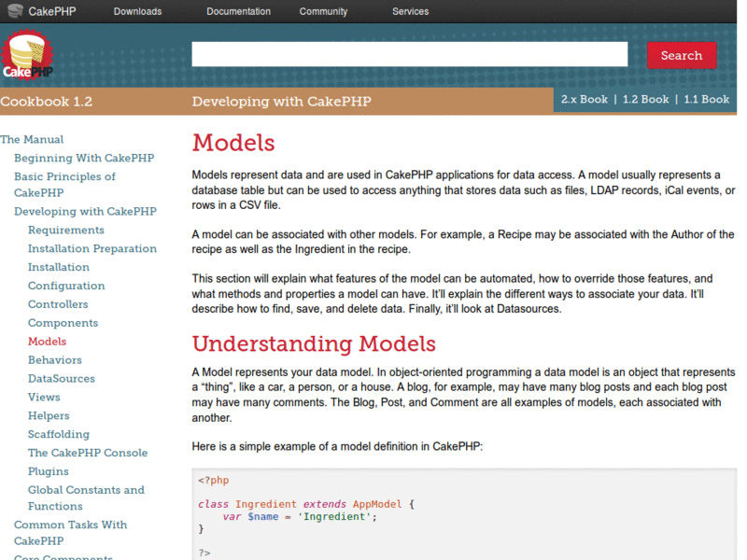Image resolution: width=747 pixels, height=560 pixels.
Task: Go to Scaffolding page
Action: click(59, 434)
